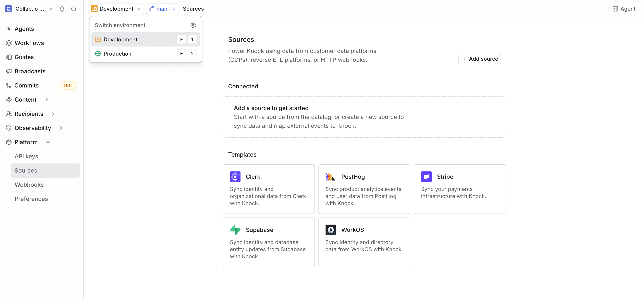
Task: Click the Clerk template logo icon
Action: (x=235, y=177)
